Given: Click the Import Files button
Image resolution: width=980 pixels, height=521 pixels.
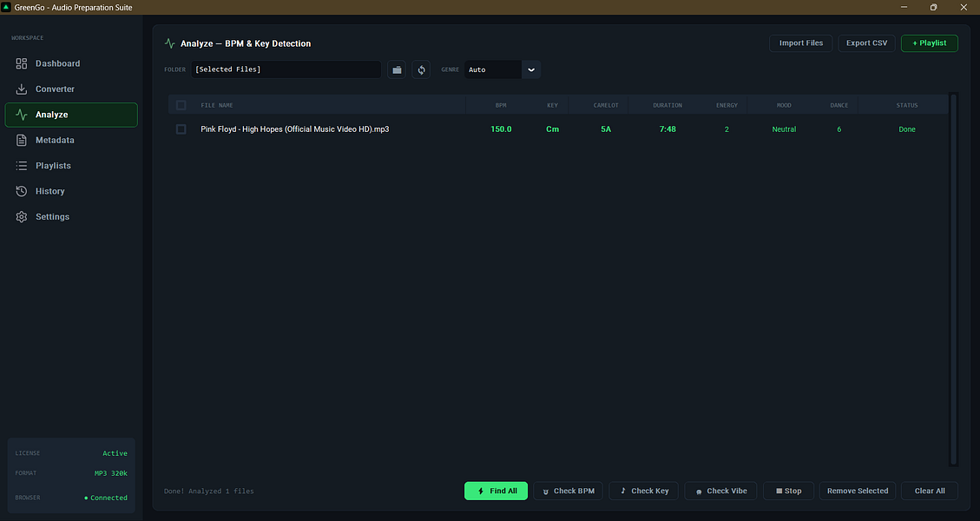Looking at the screenshot, I should pos(800,43).
